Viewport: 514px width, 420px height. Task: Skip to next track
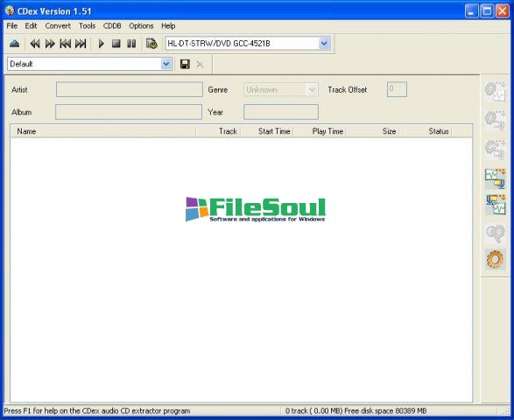pyautogui.click(x=81, y=43)
